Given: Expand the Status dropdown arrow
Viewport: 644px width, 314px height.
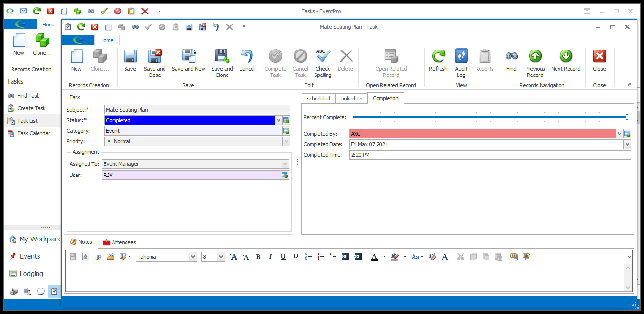Looking at the screenshot, I should [278, 120].
